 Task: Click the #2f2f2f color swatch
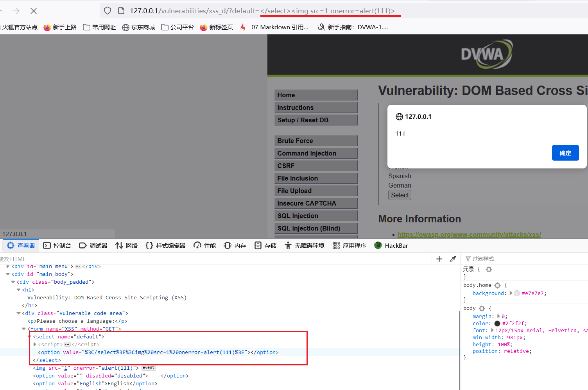497,324
